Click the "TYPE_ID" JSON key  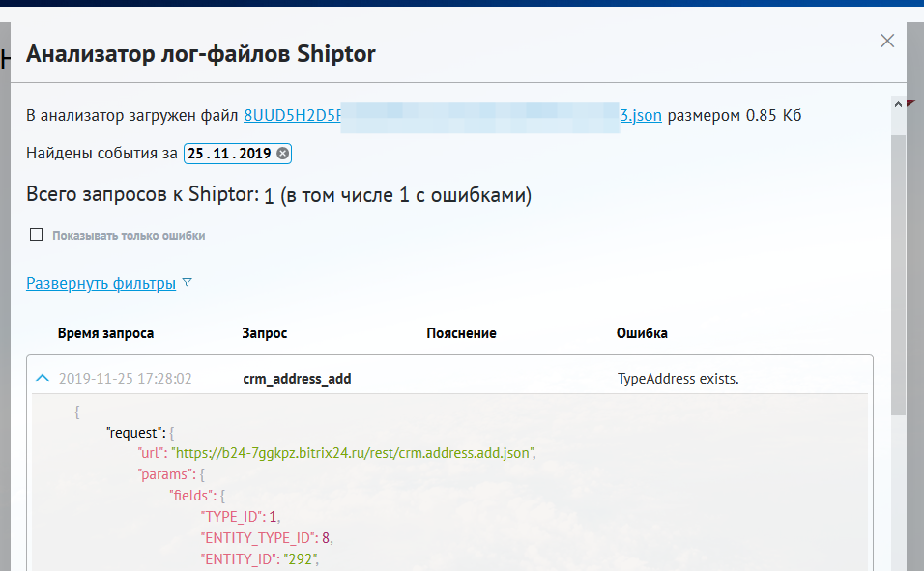(232, 516)
